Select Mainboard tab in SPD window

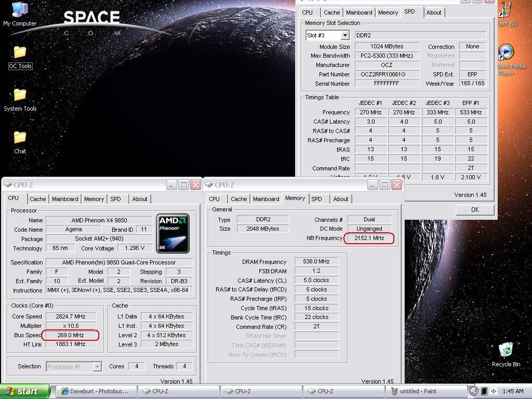pyautogui.click(x=359, y=12)
